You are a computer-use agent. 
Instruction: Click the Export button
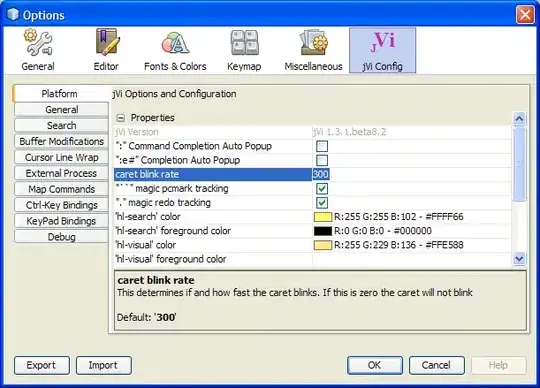pyautogui.click(x=42, y=365)
